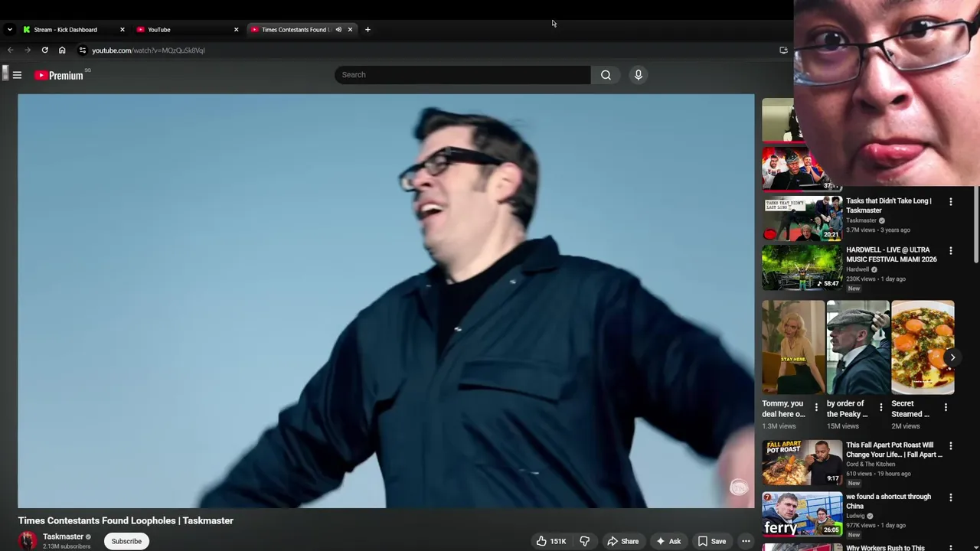
Task: Share the Taskmaster video
Action: pos(622,541)
